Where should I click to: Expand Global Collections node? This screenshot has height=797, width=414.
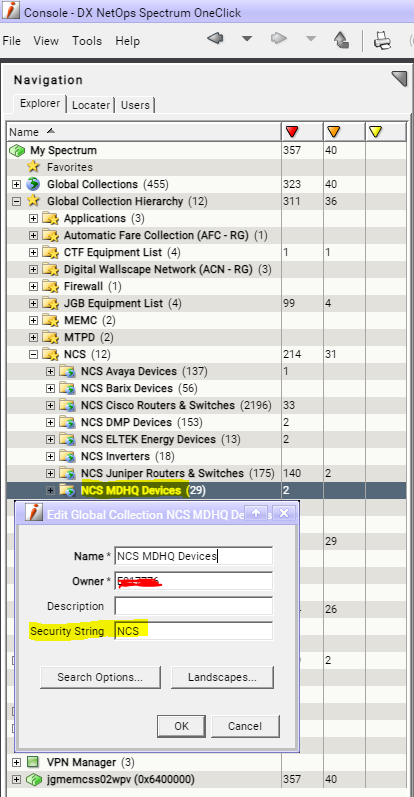(x=16, y=184)
